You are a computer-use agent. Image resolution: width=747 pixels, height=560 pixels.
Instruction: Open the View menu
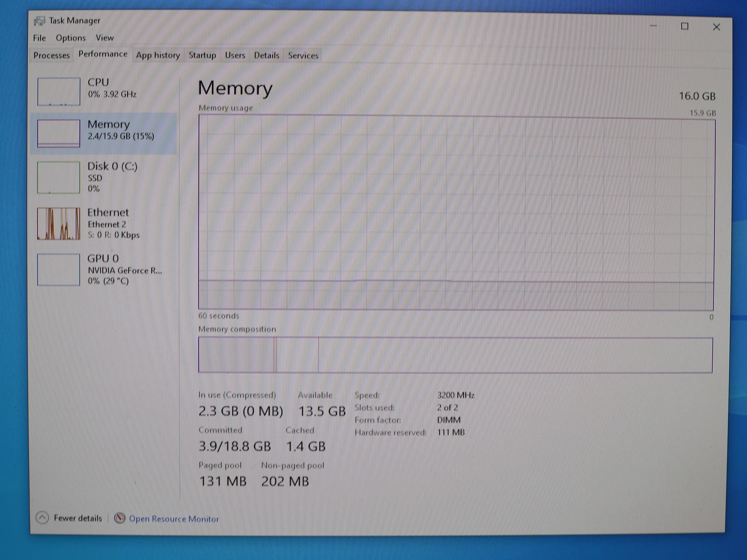coord(105,38)
